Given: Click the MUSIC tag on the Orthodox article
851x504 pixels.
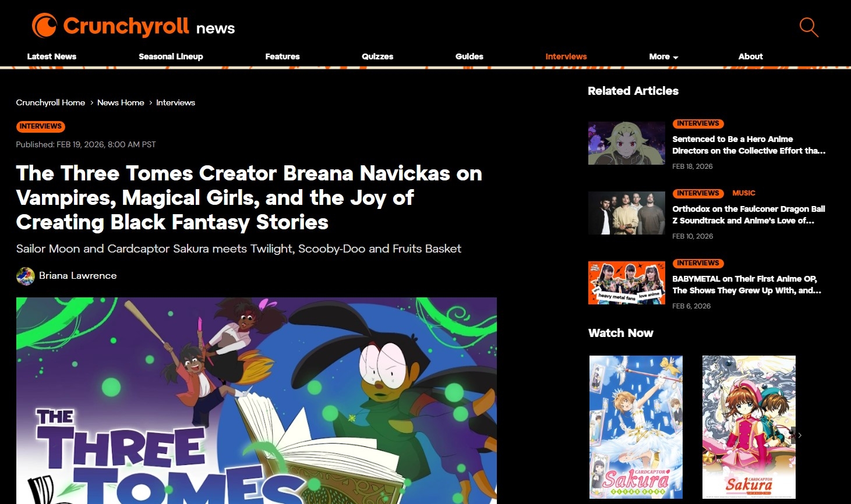Looking at the screenshot, I should tap(744, 193).
